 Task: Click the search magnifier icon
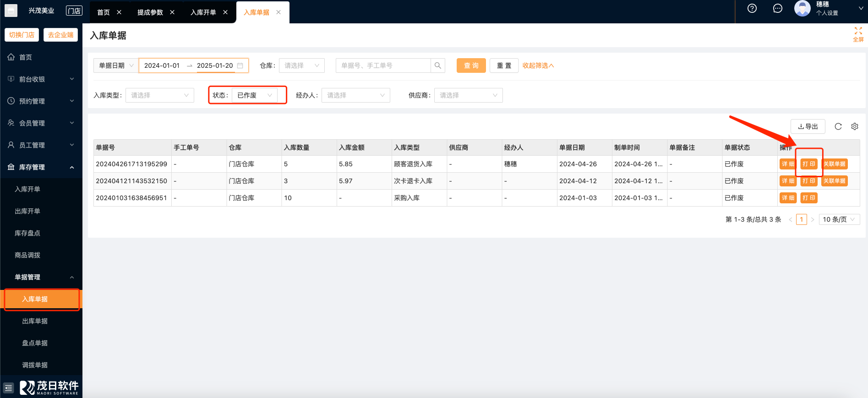tap(437, 65)
